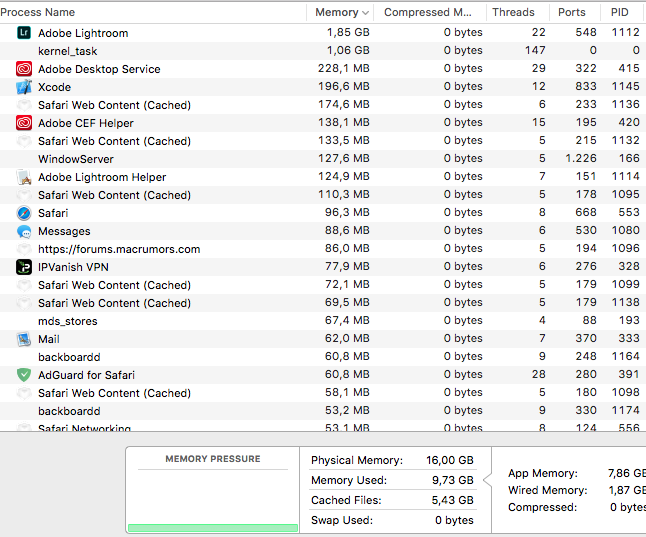Image resolution: width=646 pixels, height=537 pixels.
Task: Select the IPVanish VPN process name
Action: 73,267
